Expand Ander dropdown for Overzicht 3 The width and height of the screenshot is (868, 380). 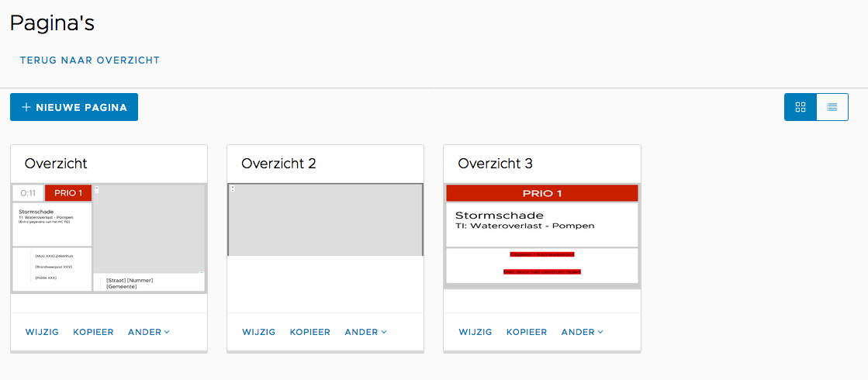click(x=582, y=332)
